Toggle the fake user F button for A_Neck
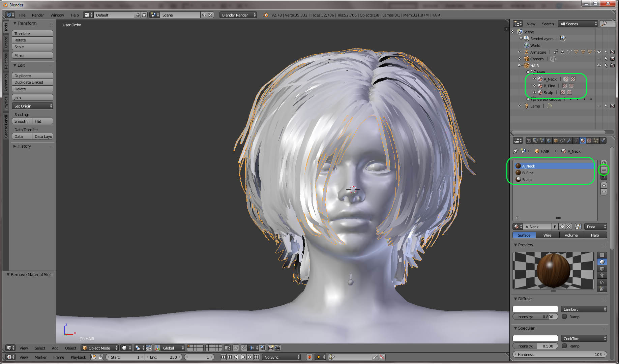Image resolution: width=619 pixels, height=364 pixels. tap(555, 226)
